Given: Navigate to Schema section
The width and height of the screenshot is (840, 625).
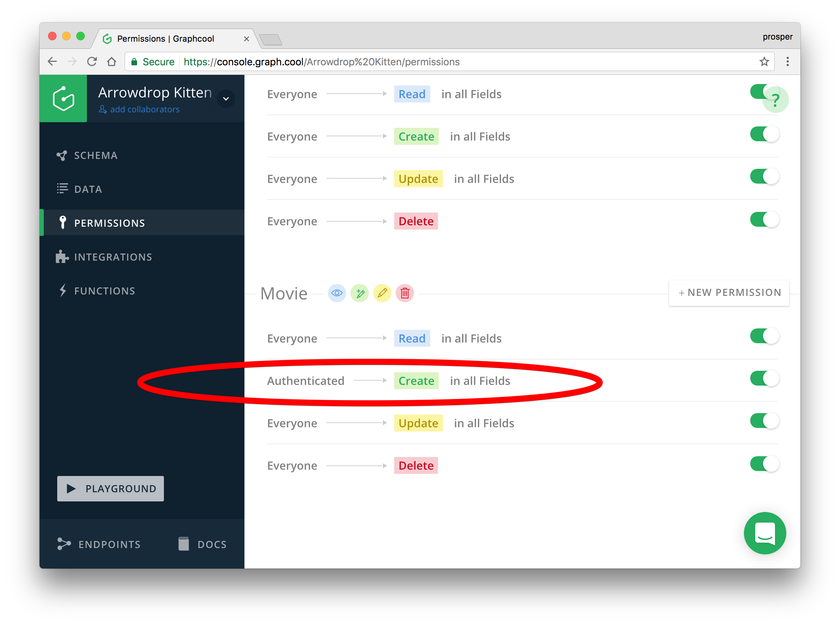Looking at the screenshot, I should [97, 155].
